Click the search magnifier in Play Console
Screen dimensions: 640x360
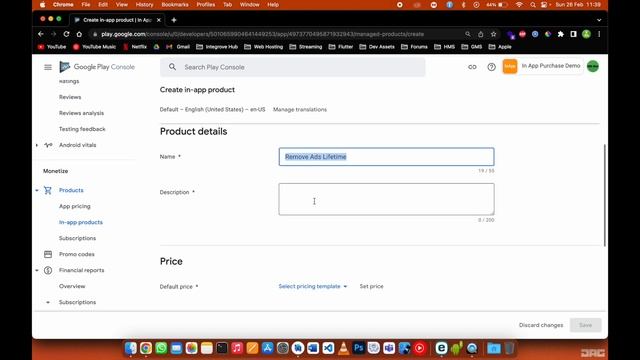click(x=172, y=67)
